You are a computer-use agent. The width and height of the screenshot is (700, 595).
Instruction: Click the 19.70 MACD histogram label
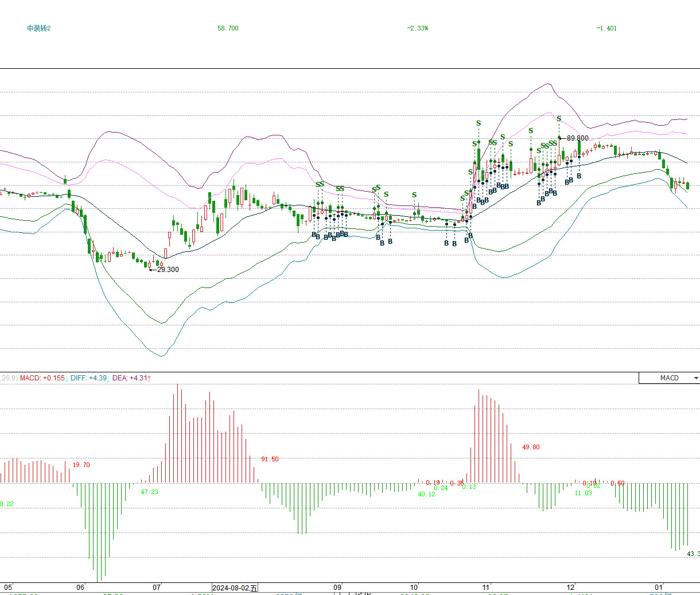point(81,465)
